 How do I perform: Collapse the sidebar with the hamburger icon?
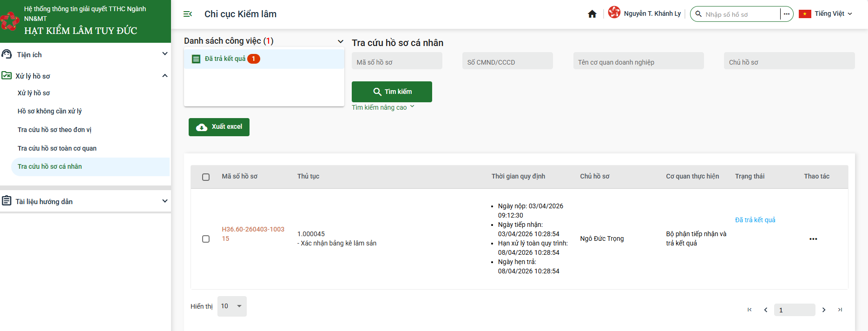tap(188, 14)
